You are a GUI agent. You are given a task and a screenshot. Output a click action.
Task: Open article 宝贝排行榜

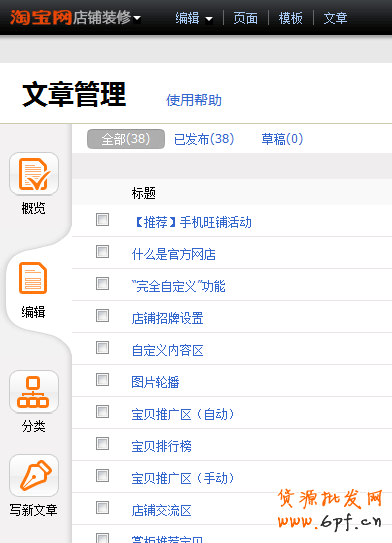click(161, 446)
